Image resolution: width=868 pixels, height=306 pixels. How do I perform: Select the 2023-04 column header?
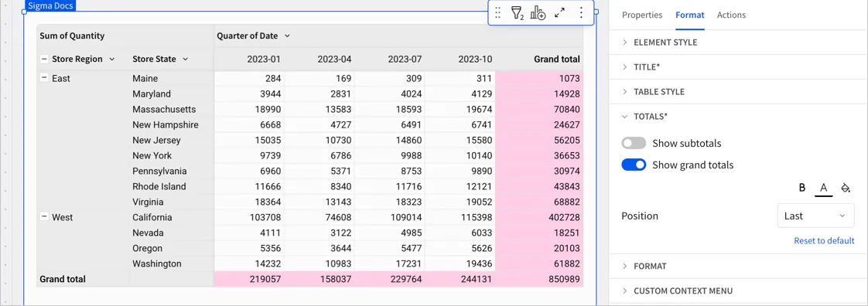point(320,59)
